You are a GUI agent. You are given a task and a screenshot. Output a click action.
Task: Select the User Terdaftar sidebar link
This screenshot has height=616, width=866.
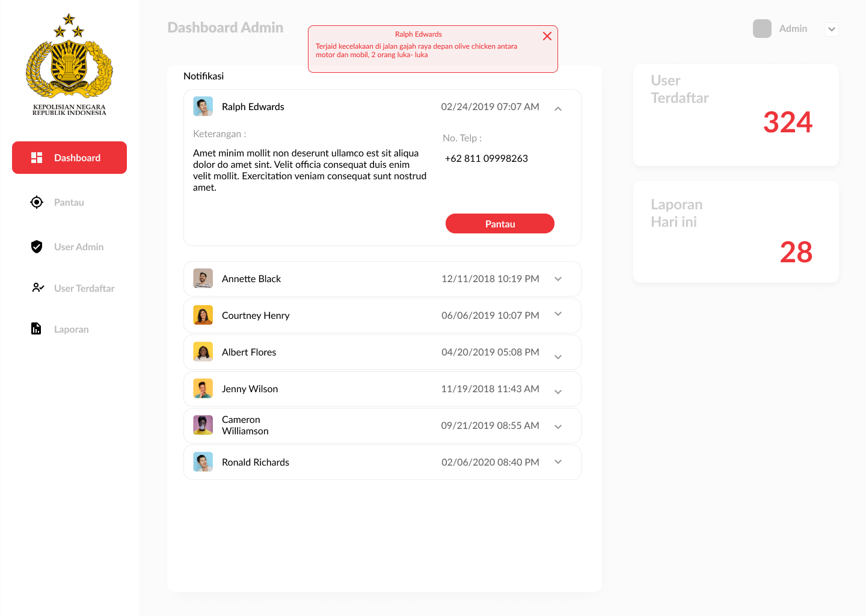[84, 288]
